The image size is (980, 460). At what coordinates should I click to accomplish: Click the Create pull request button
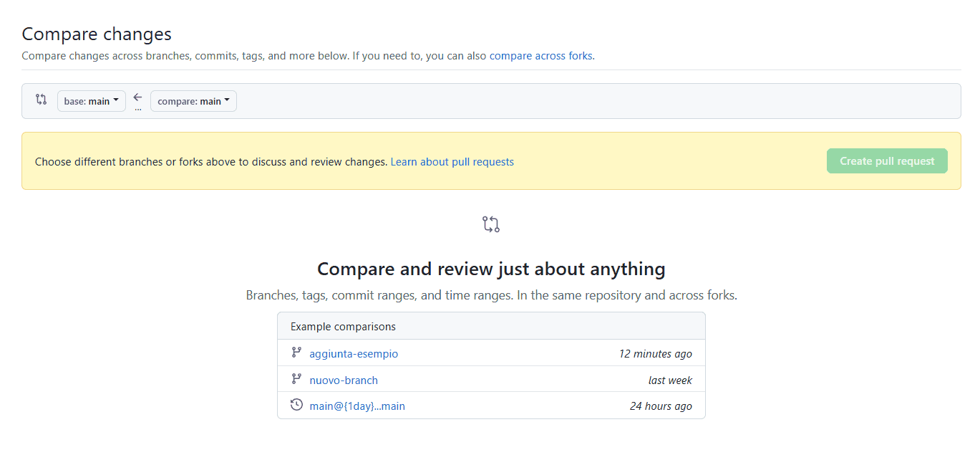pyautogui.click(x=886, y=160)
